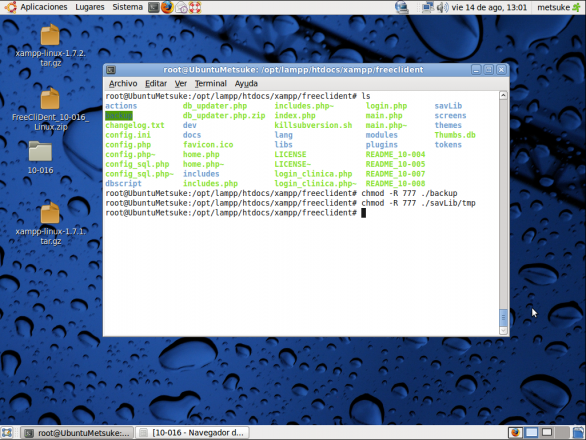Click the root@UbuntuMetsuke taskbar button
Screen dimensions: 586x440
pos(77,433)
